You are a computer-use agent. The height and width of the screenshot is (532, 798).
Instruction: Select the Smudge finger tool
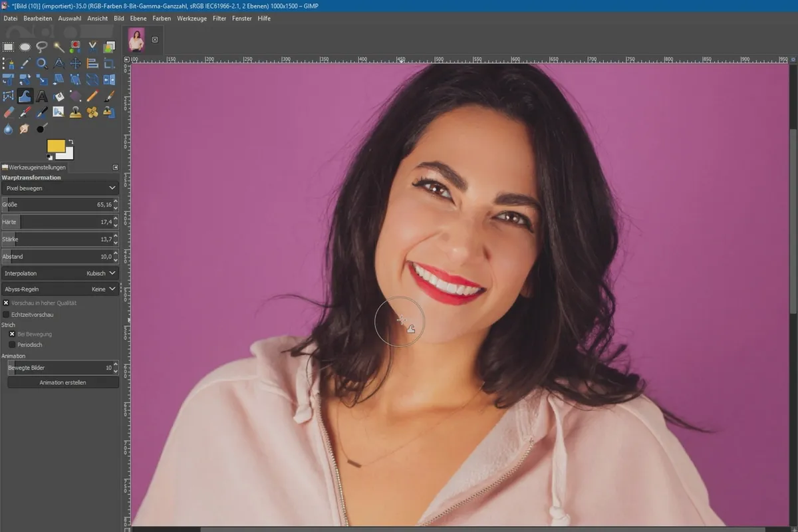coord(25,129)
